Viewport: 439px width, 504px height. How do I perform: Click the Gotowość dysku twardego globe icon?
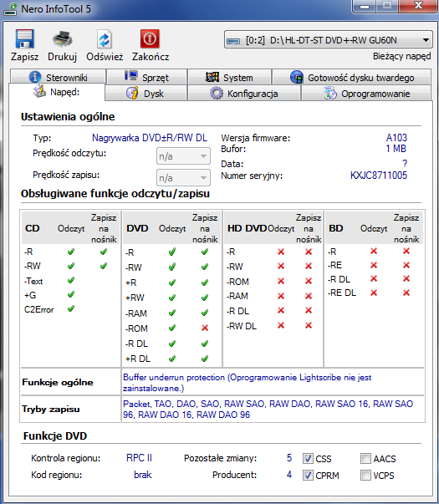click(297, 77)
